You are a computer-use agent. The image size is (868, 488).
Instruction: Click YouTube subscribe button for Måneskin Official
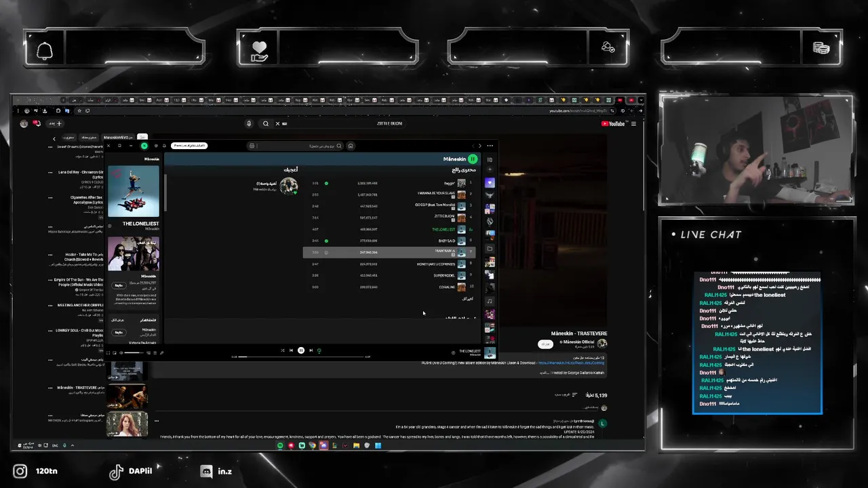click(545, 344)
